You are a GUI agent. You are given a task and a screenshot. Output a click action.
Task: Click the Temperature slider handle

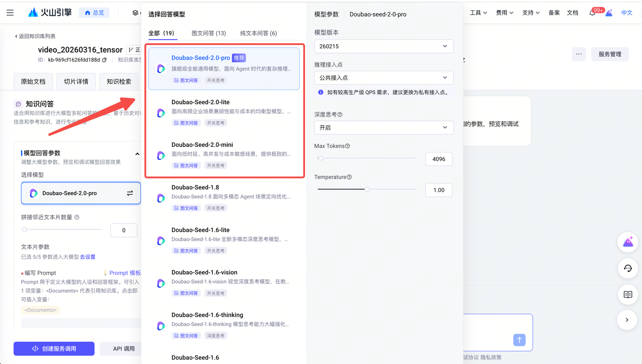[367, 189]
